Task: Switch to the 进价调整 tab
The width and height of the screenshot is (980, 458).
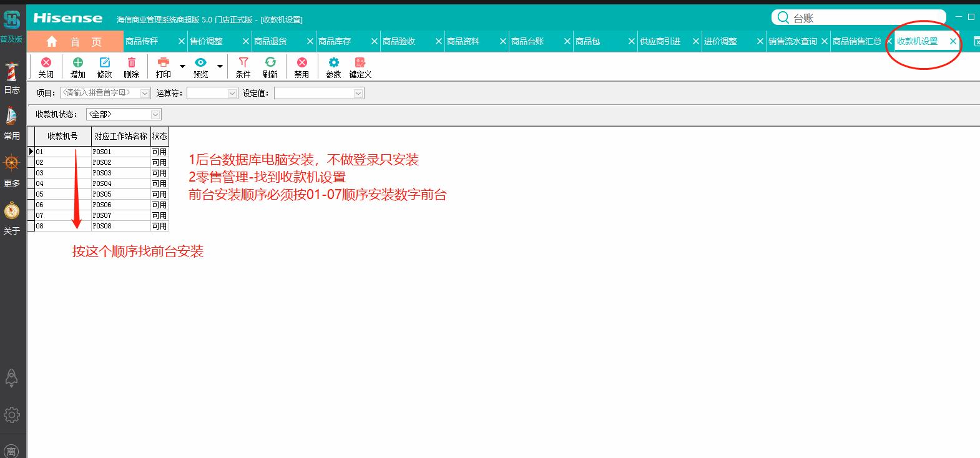Action: click(x=720, y=41)
